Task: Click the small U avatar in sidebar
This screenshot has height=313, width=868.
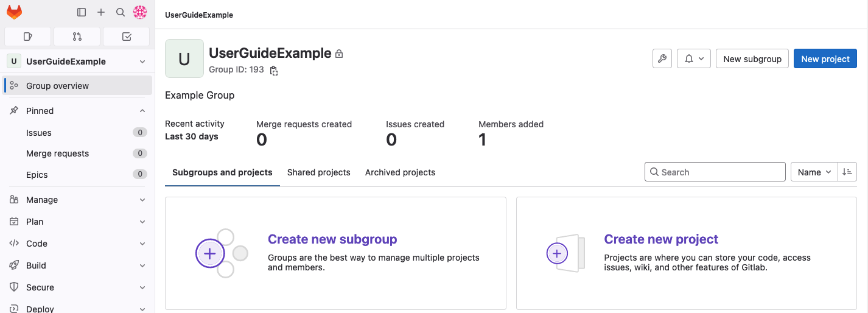Action: (x=13, y=62)
